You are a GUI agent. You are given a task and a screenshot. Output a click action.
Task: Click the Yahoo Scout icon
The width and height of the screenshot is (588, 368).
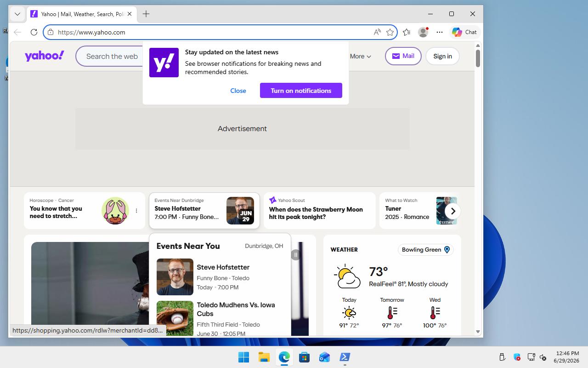[x=273, y=200]
